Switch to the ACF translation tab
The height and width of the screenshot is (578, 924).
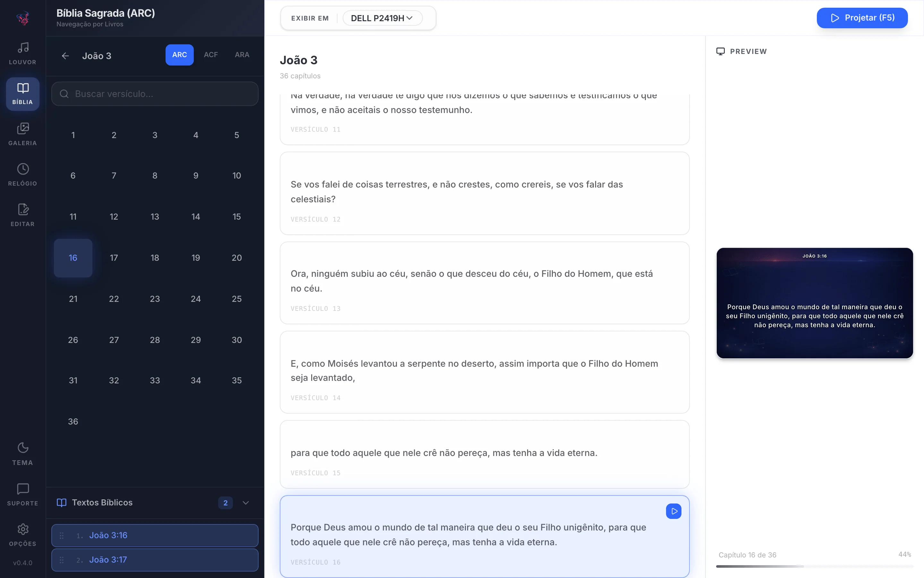[211, 55]
